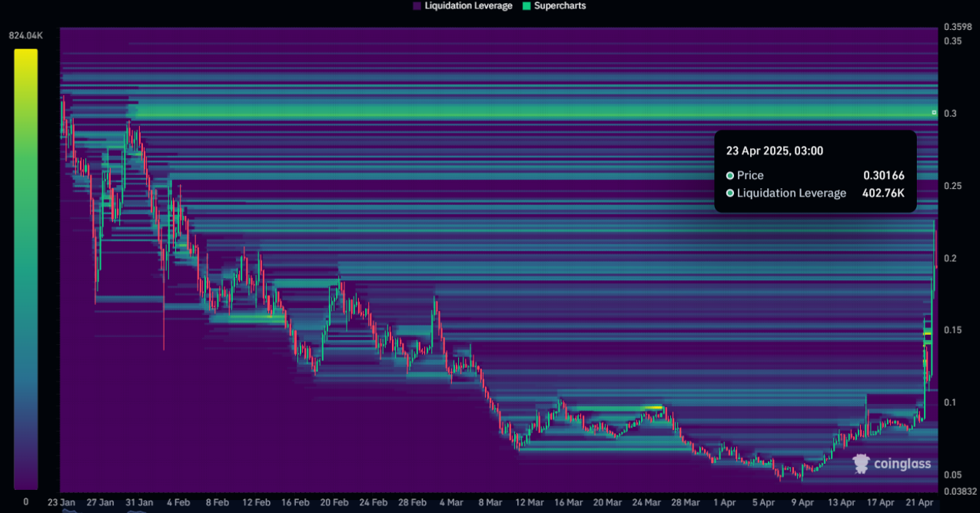Click the Coinglass logo watermark
Screen dimensions: 980x513
(x=892, y=463)
